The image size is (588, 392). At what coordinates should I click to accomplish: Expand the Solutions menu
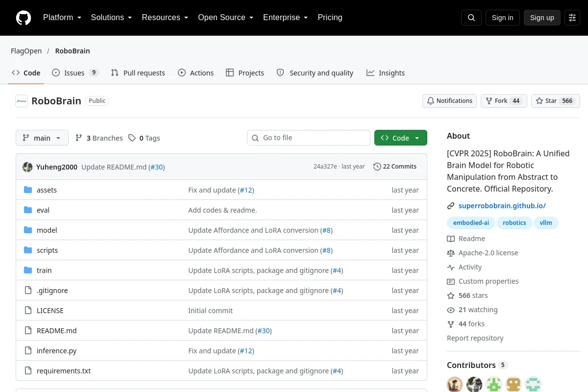click(111, 18)
